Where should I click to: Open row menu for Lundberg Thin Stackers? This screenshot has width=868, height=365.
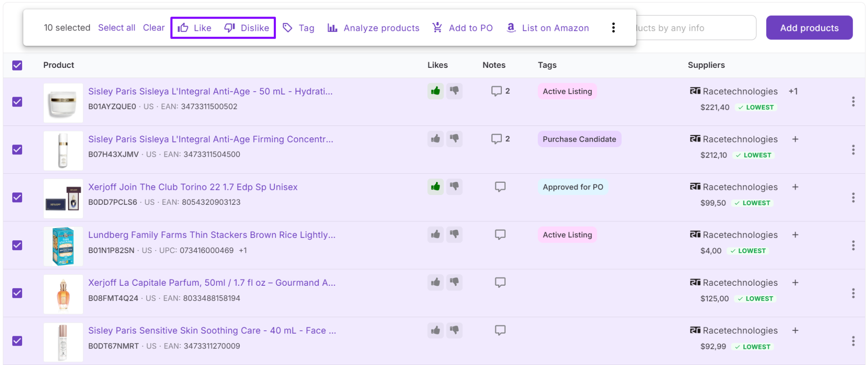853,245
